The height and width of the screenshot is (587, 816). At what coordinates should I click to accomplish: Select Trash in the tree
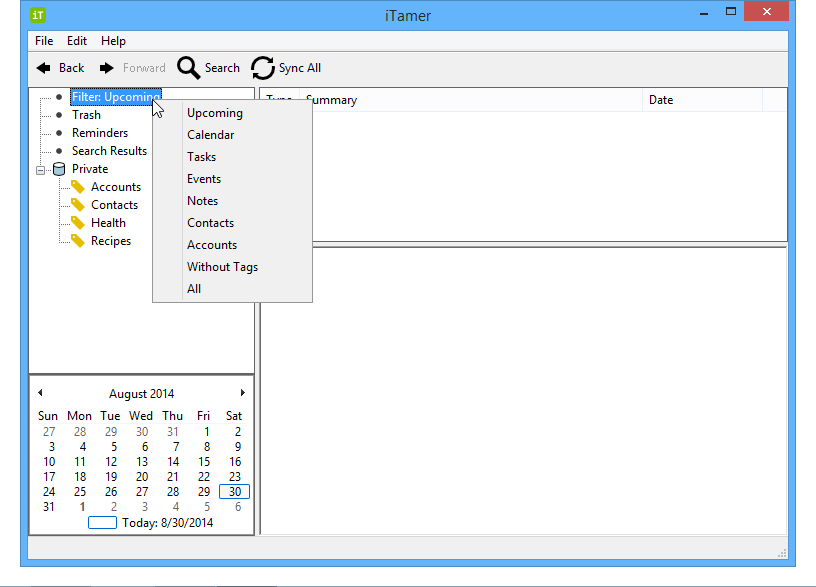tap(86, 115)
